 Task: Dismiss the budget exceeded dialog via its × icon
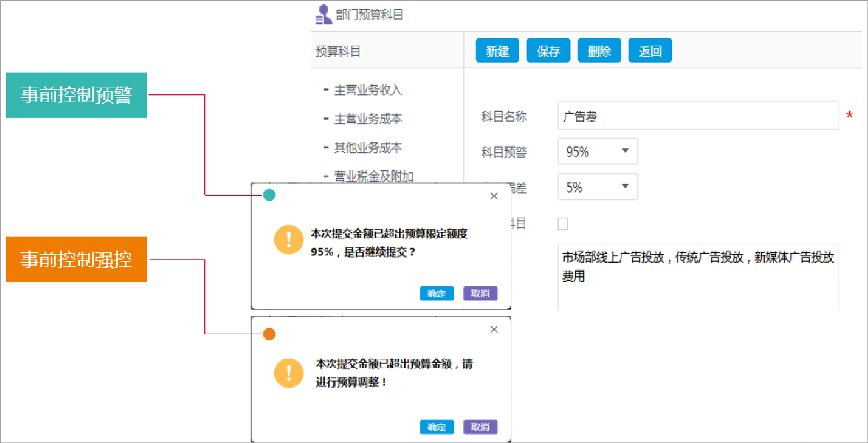pos(494,329)
